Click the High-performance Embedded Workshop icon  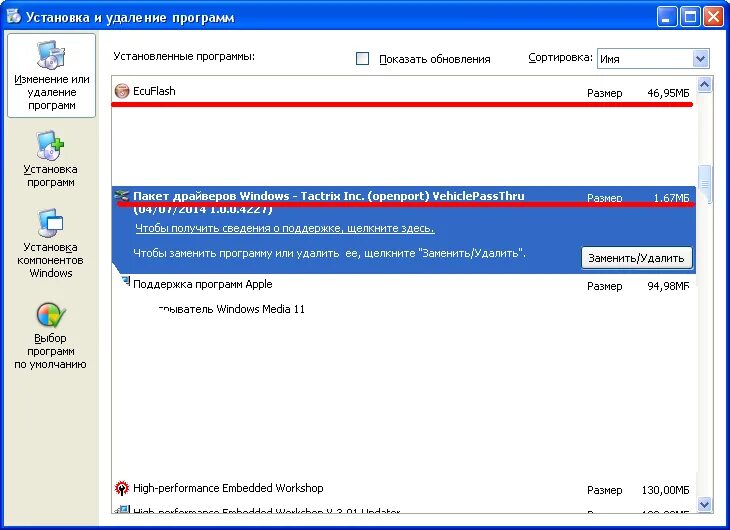coord(122,488)
